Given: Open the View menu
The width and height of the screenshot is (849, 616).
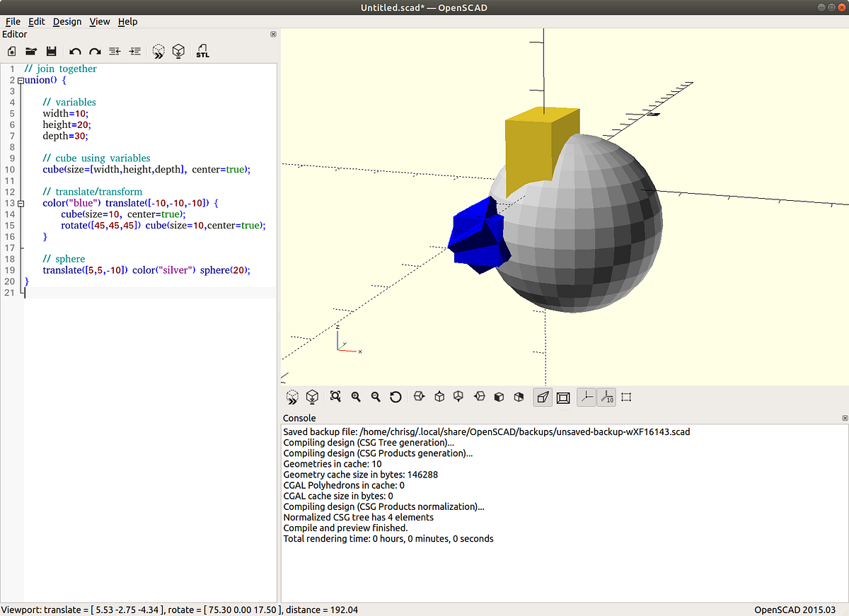Looking at the screenshot, I should click(x=99, y=21).
